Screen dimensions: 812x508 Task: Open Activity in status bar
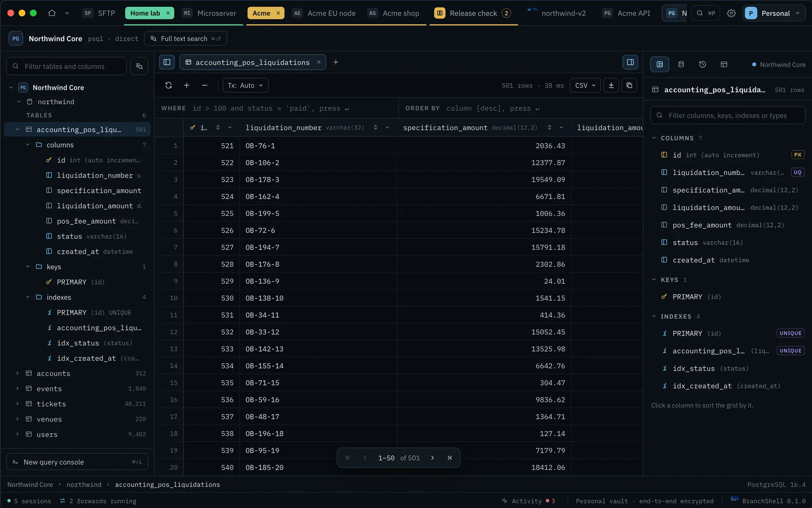click(528, 501)
